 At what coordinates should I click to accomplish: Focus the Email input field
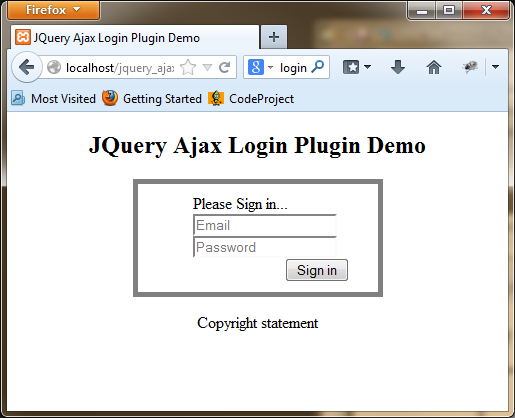[x=265, y=225]
